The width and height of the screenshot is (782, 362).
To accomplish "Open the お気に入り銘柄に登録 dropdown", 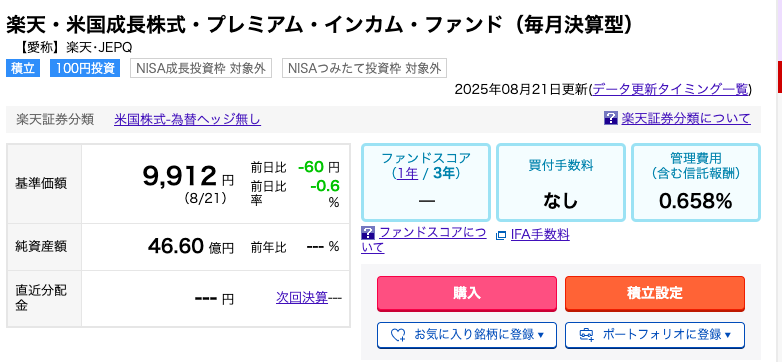I will pyautogui.click(x=467, y=335).
